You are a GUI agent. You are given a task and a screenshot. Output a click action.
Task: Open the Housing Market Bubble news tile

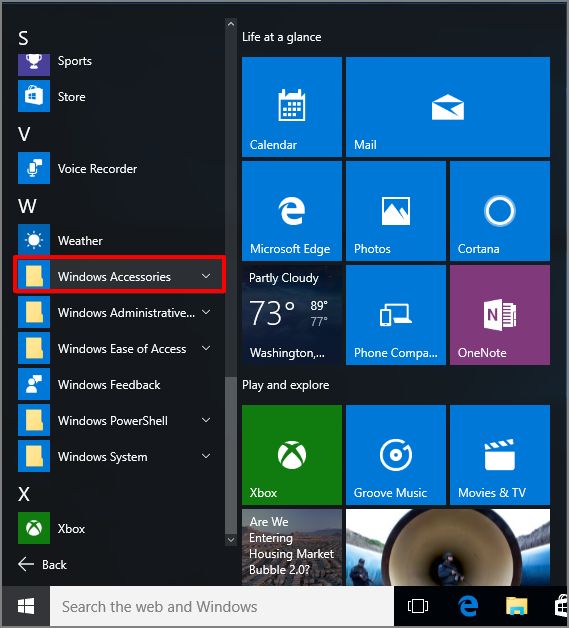click(x=292, y=547)
